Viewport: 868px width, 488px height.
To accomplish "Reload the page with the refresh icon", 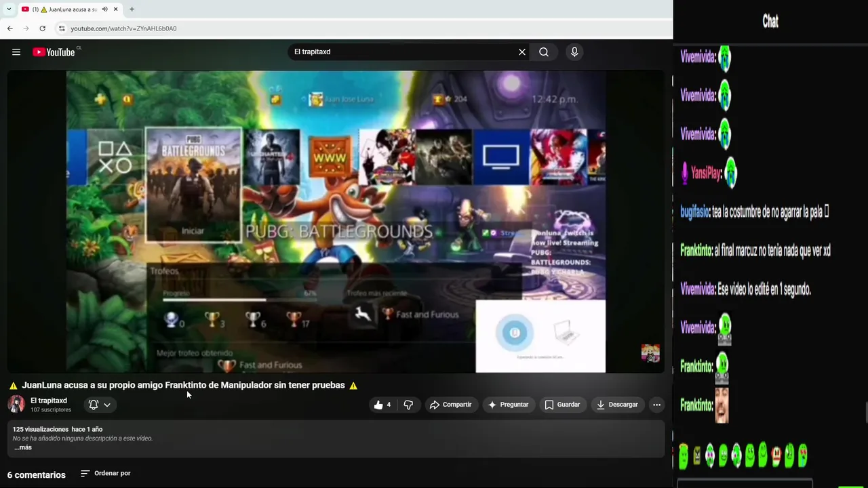I will [43, 28].
